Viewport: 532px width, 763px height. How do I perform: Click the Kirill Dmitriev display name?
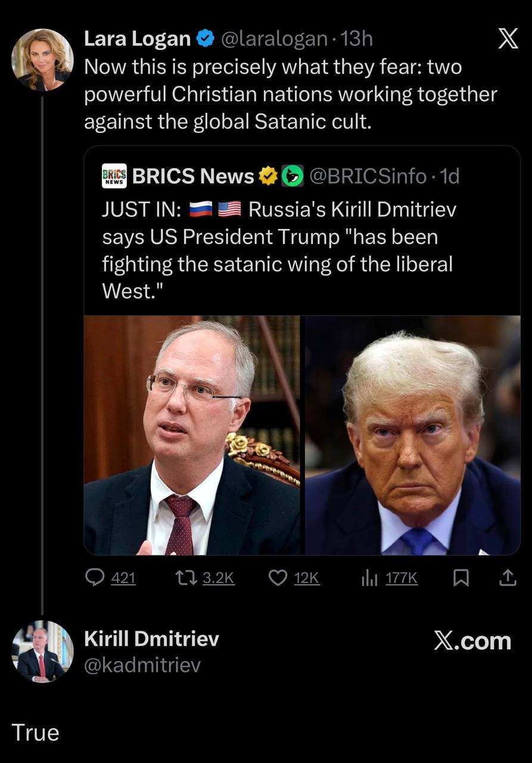point(151,639)
